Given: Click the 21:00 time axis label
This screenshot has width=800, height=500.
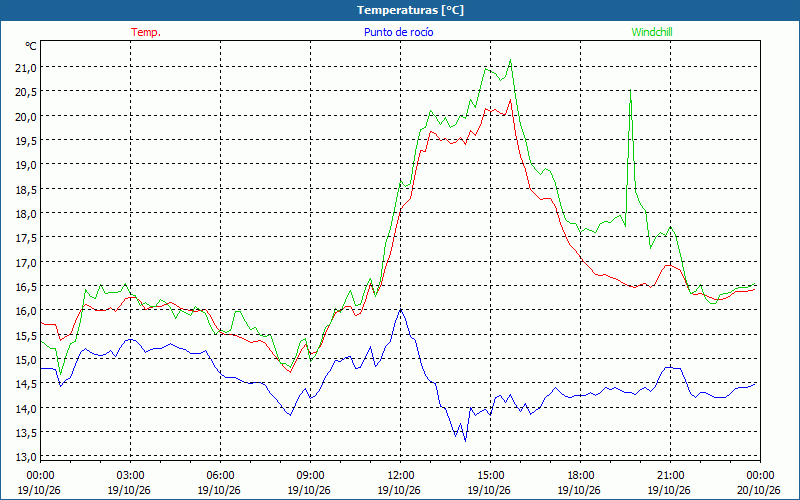Looking at the screenshot, I should 670,476.
